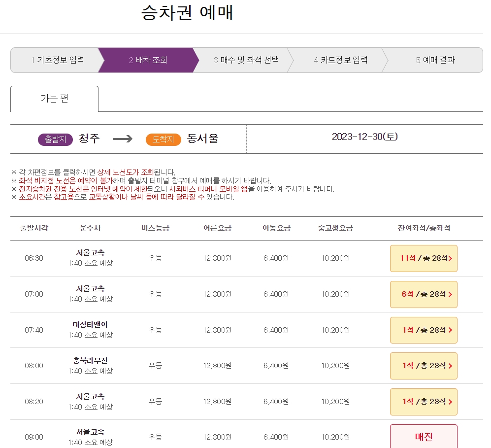This screenshot has height=448, width=491.
Task: Switch to the 가는 편 tab
Action: 54,100
